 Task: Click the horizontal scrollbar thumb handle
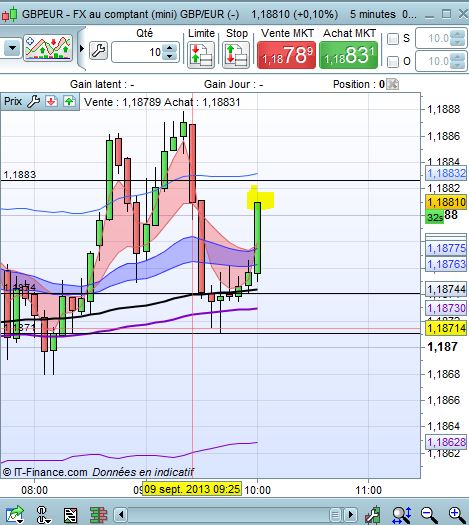coord(335,514)
